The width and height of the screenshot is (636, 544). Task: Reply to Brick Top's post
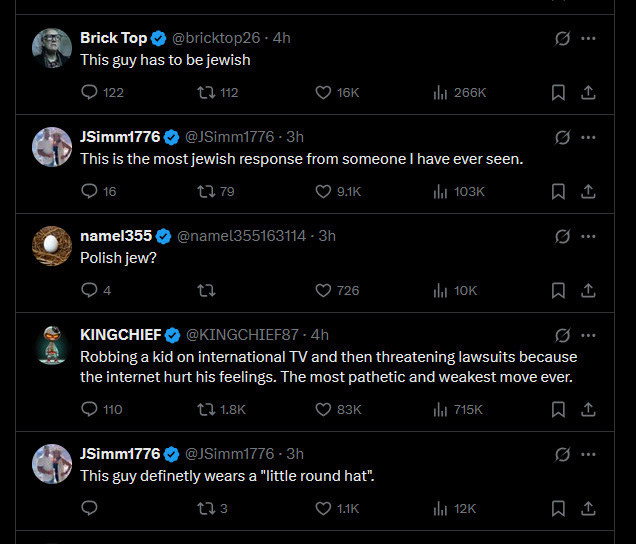click(x=89, y=92)
